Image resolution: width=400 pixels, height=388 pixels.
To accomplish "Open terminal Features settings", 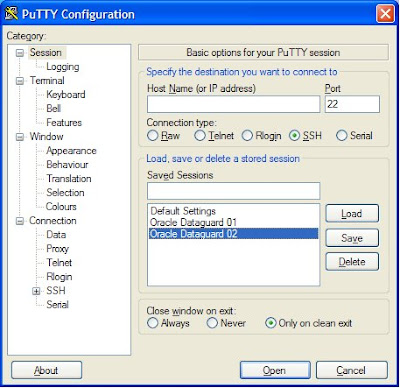I will pyautogui.click(x=64, y=122).
